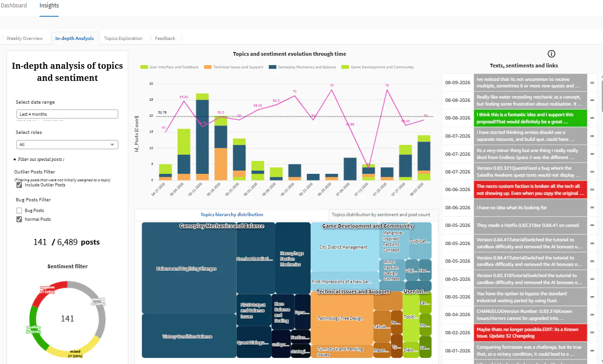Open link icon for 'You have the option to bypass' post

click(592, 297)
